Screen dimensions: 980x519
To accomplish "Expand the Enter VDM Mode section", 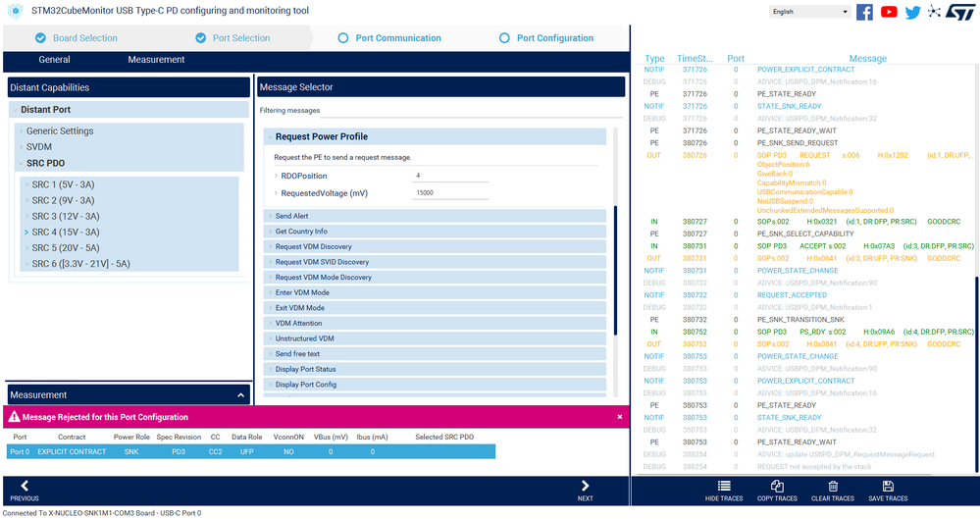I will pyautogui.click(x=435, y=292).
